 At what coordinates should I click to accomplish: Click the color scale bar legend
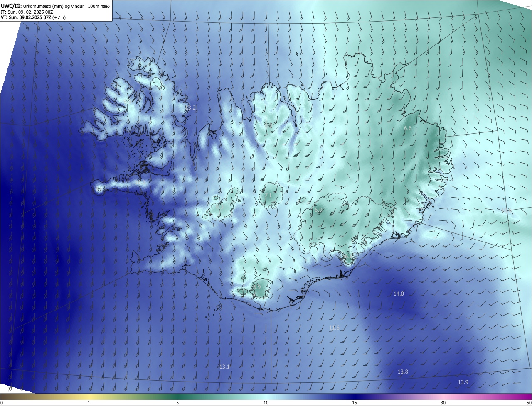click(266, 396)
